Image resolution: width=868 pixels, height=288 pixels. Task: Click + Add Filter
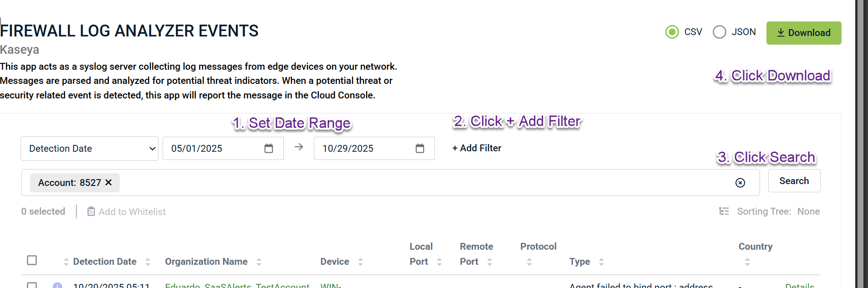point(476,148)
